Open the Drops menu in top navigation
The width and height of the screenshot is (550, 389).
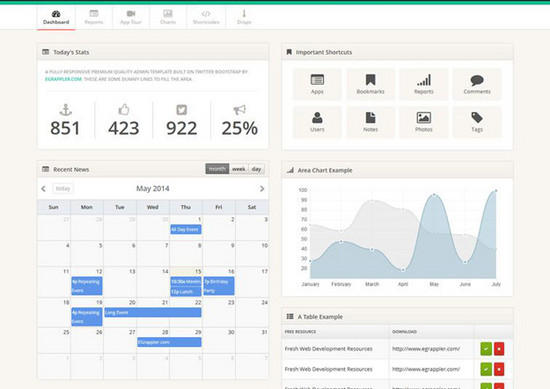(244, 17)
